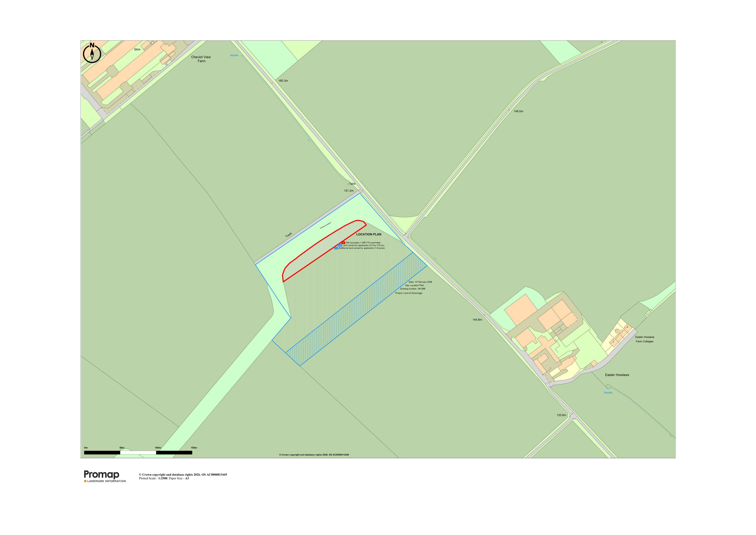Click "Additional land owned by applicants (1.5 acres)"
The width and height of the screenshot is (756, 535).
(x=362, y=248)
